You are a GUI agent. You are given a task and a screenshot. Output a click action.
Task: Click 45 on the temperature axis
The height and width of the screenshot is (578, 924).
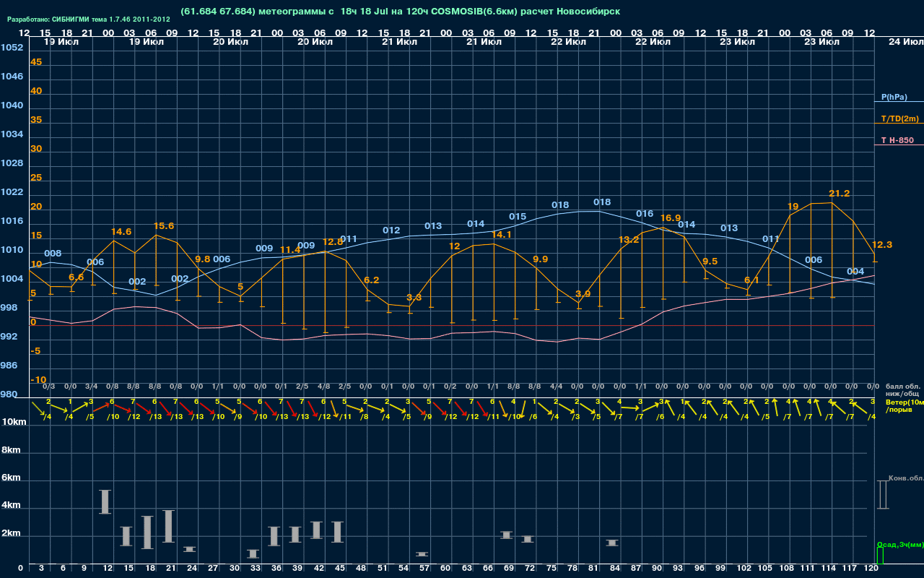[36, 62]
